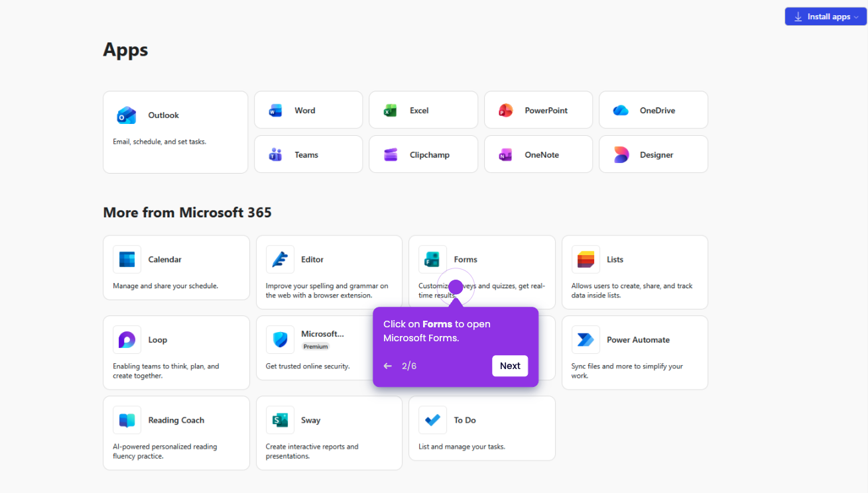Open the OneDrive label
Viewport: 868px width, 493px height.
pos(658,111)
